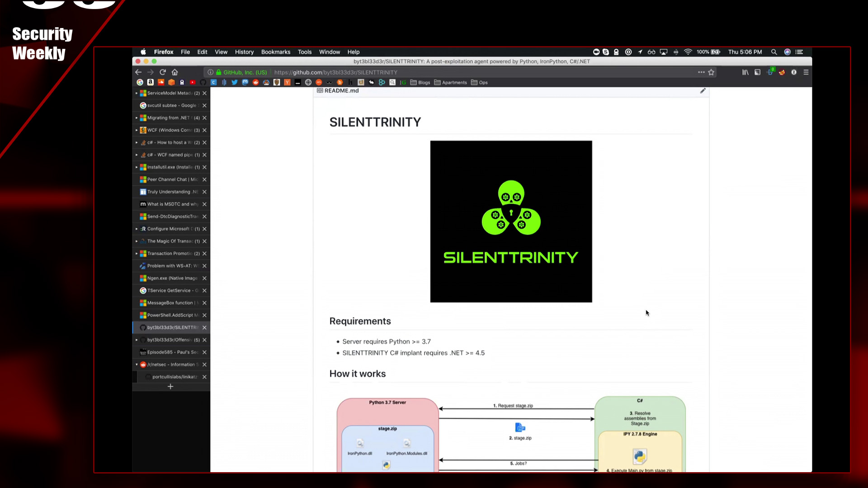Go back with the browser back arrow
The width and height of the screenshot is (868, 488).
click(138, 72)
